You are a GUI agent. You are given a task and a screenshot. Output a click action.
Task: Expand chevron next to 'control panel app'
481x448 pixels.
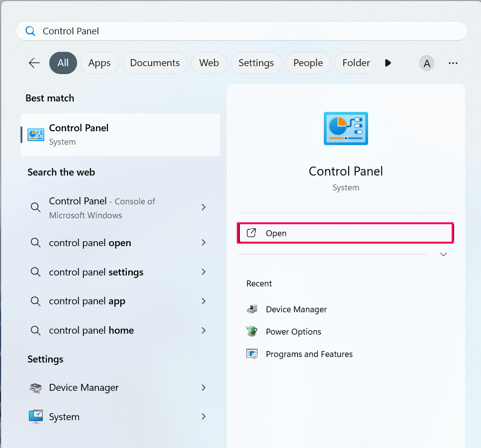click(x=203, y=301)
